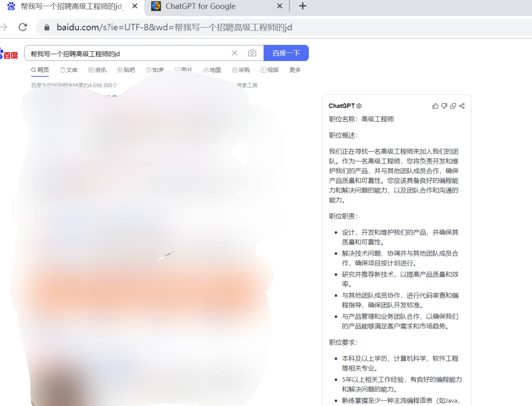Copy the ChatGPT response using copy icon
532x406 pixels.
(x=453, y=105)
